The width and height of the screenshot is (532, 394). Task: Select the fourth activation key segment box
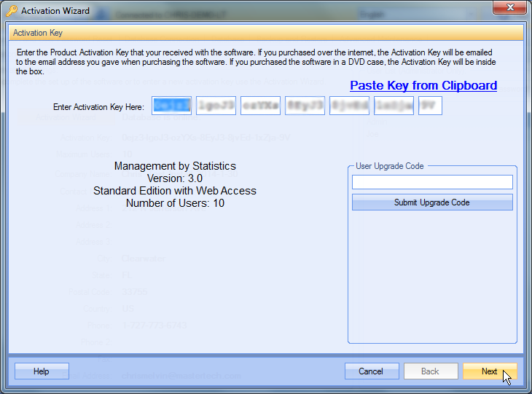(305, 106)
